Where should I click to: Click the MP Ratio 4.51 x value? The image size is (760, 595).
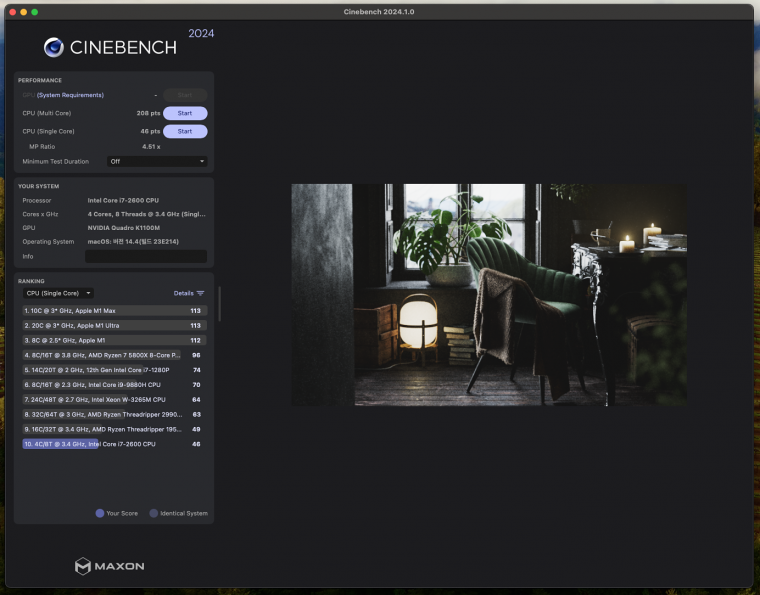click(x=151, y=146)
